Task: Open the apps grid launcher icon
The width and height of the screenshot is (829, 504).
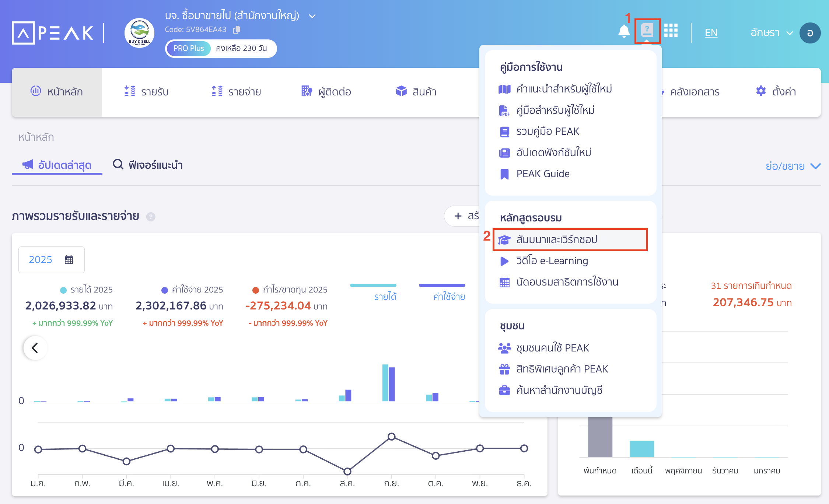Action: (x=671, y=31)
